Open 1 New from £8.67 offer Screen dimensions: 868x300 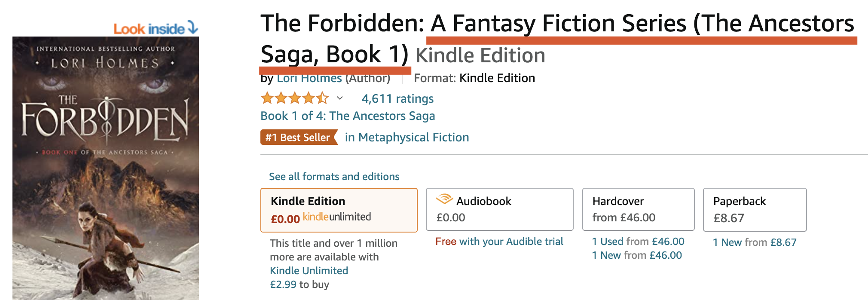coord(755,242)
